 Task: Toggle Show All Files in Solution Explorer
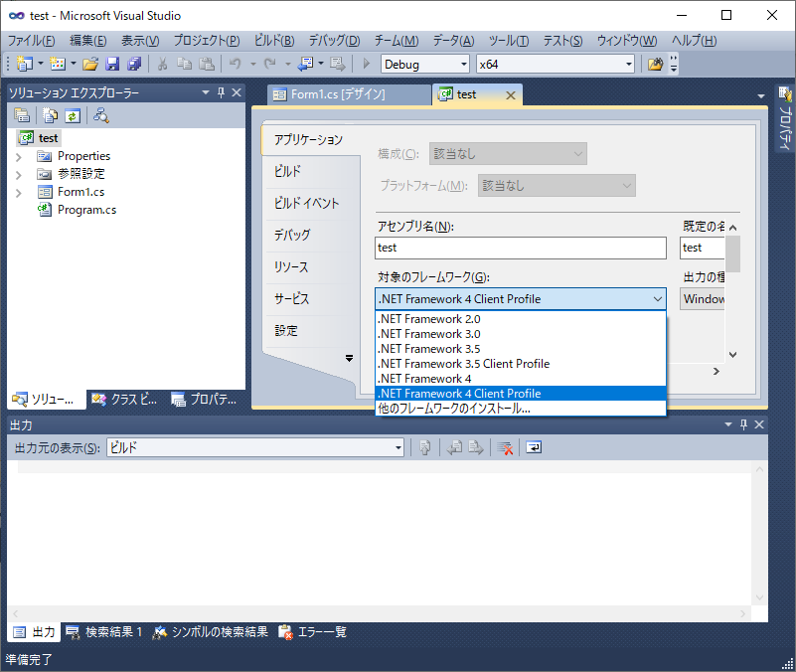50,115
